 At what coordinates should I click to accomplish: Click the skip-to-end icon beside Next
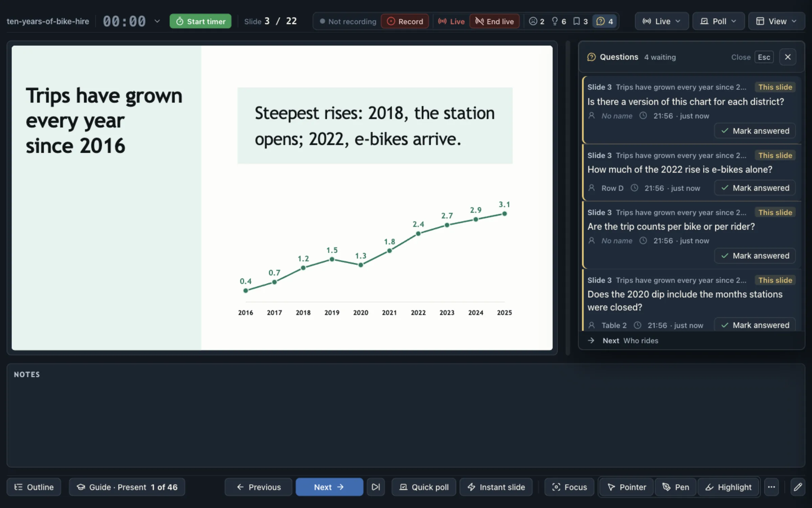click(x=376, y=487)
